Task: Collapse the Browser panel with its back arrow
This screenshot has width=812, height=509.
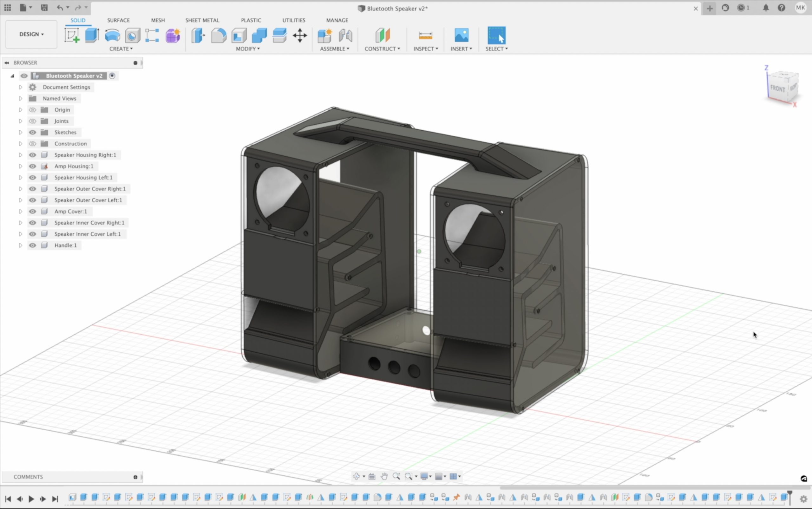Action: click(7, 62)
